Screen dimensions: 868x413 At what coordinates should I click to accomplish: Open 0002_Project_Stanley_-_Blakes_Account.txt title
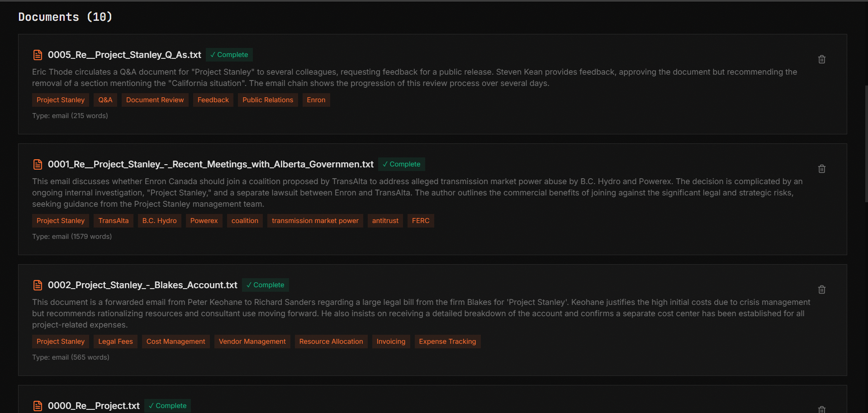[x=142, y=285]
